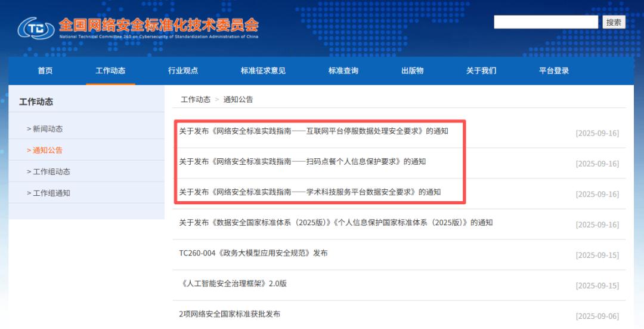Click the search input field
Image resolution: width=644 pixels, height=329 pixels.
click(x=545, y=22)
